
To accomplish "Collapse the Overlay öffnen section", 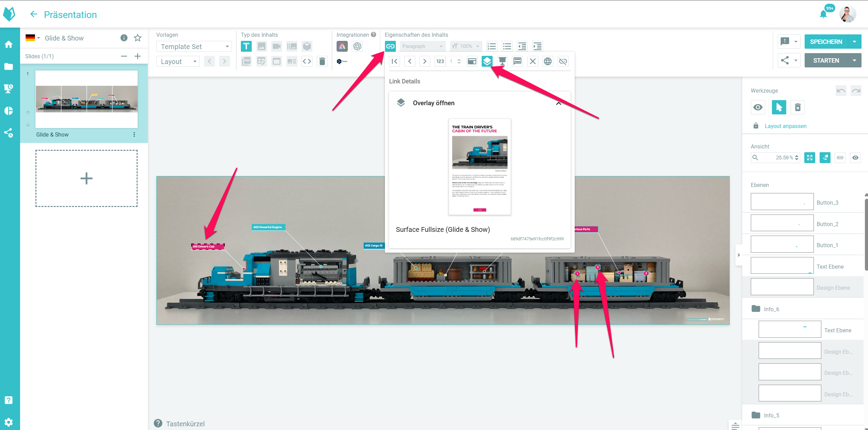I will tap(558, 103).
